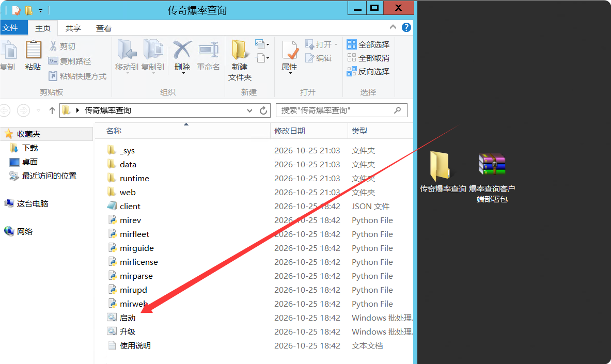The width and height of the screenshot is (611, 364).
Task: Click the Paste icon in ribbon
Action: coord(33,51)
